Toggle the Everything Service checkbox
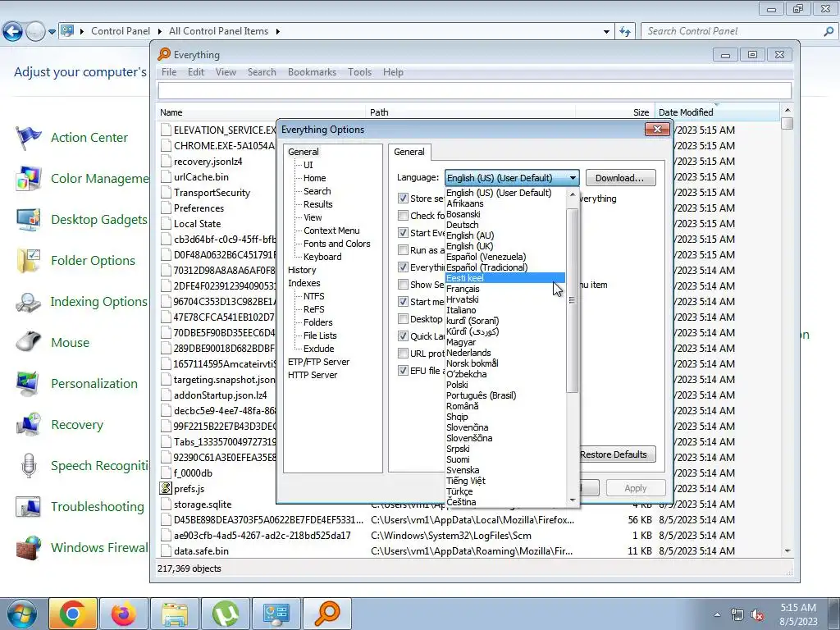 click(403, 267)
